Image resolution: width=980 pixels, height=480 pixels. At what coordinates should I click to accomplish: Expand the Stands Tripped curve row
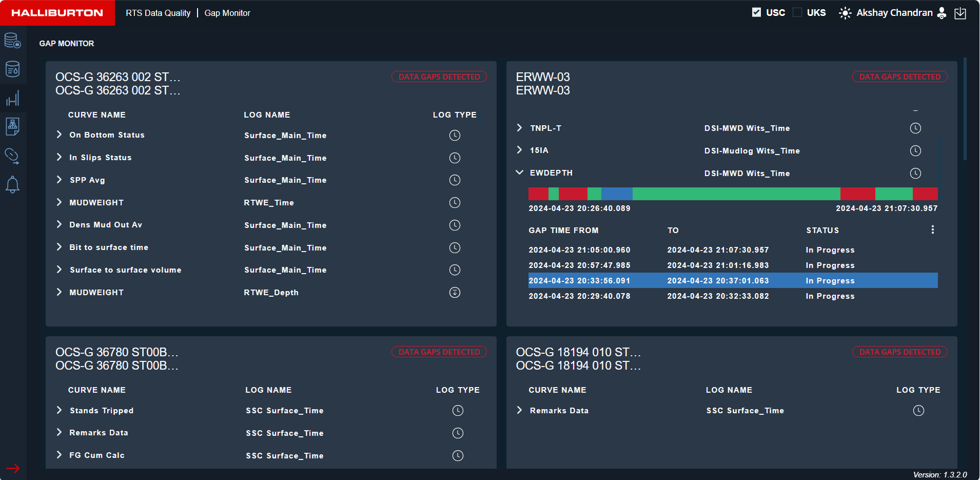coord(59,410)
